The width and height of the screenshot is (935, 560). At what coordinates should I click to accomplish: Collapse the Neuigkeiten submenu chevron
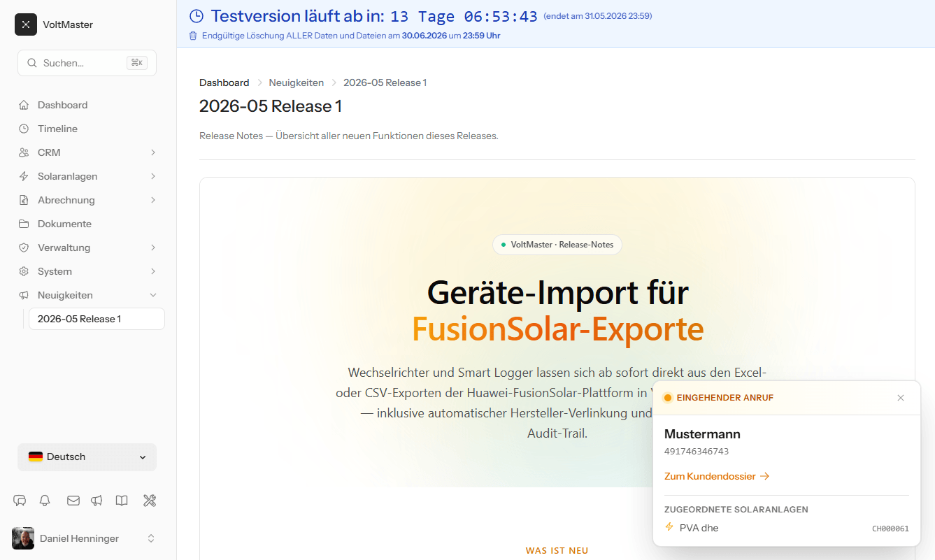153,295
